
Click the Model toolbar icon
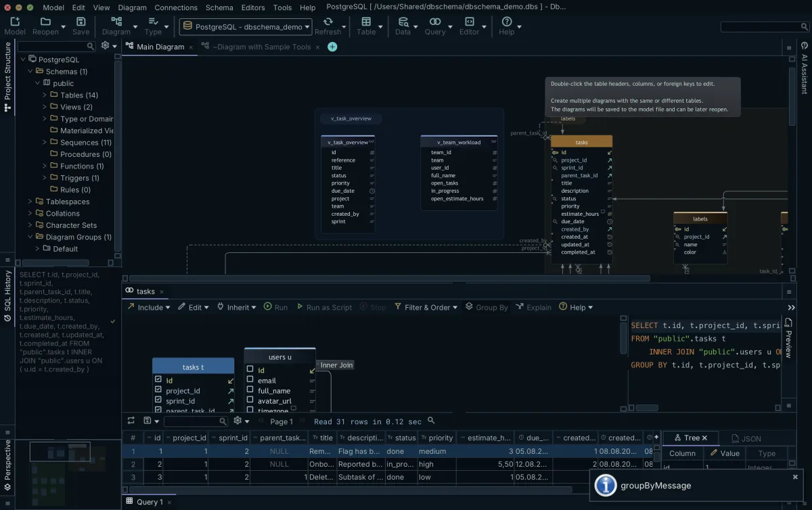[x=15, y=22]
